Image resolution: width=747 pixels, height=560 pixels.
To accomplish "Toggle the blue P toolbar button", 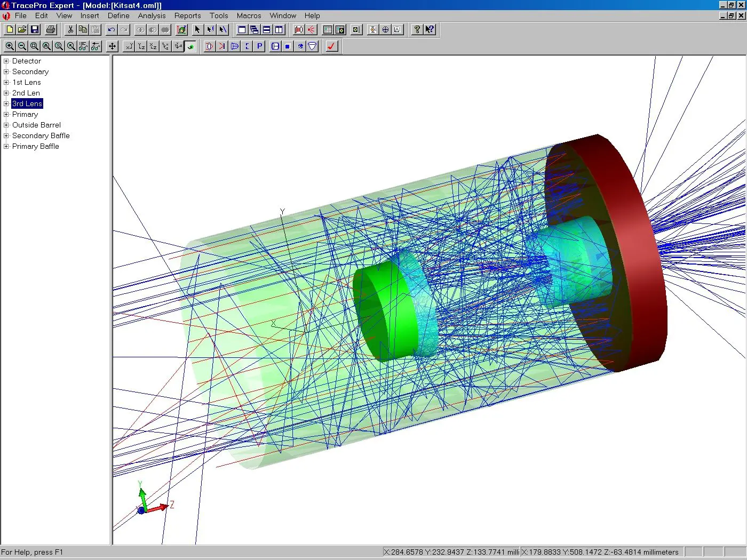I will 259,46.
